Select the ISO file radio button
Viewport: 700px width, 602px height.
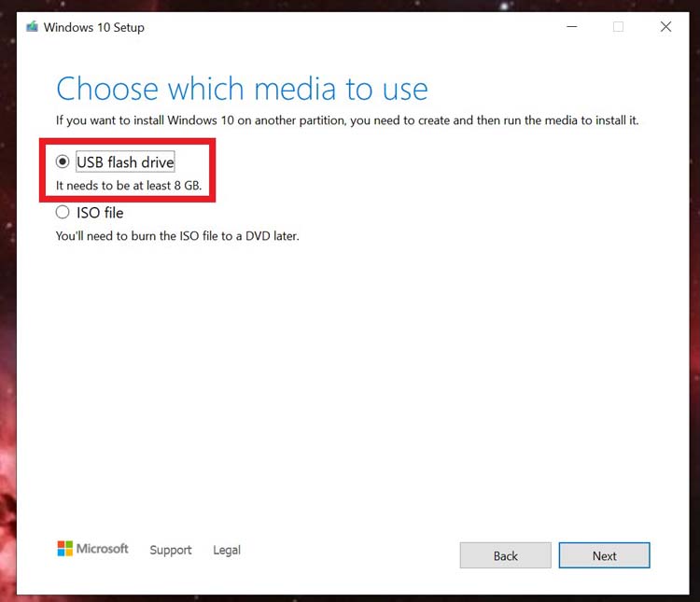tap(63, 212)
